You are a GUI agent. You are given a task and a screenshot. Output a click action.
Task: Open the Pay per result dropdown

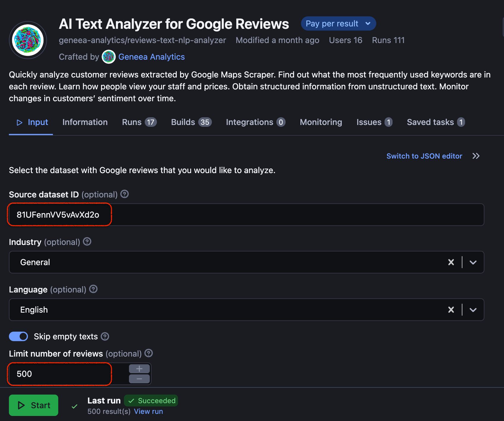(x=338, y=23)
